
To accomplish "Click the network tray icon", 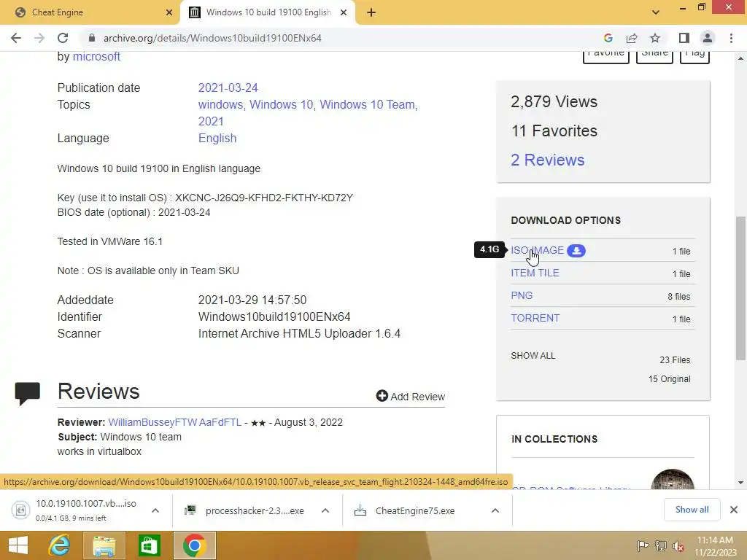I will click(x=661, y=545).
